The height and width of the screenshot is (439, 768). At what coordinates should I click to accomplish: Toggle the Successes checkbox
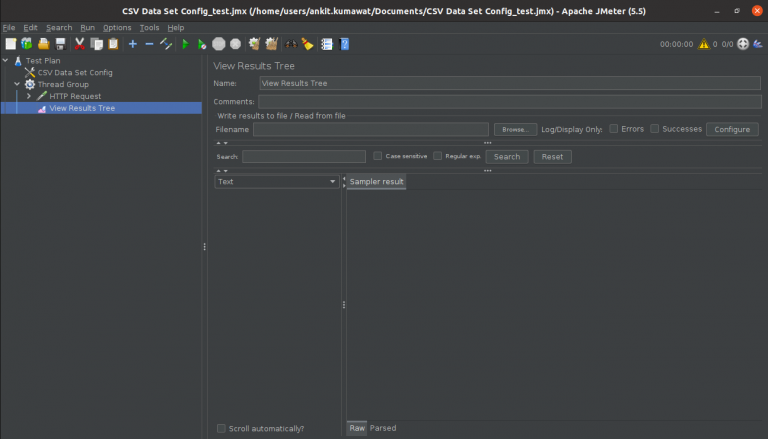(x=654, y=129)
